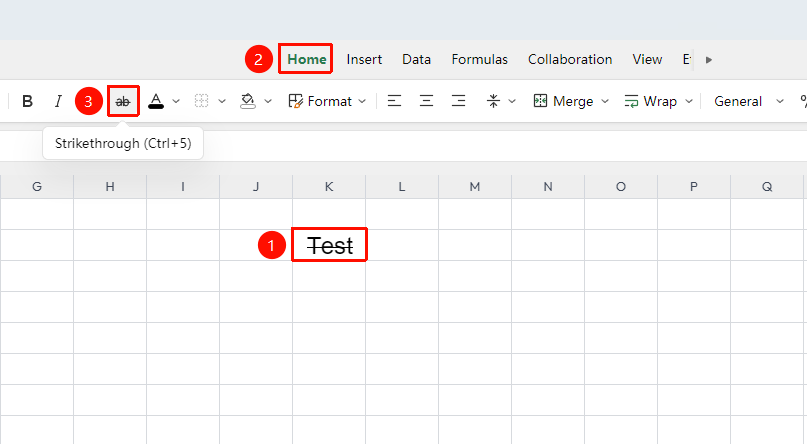807x444 pixels.
Task: Open the Insert tab
Action: tap(364, 59)
